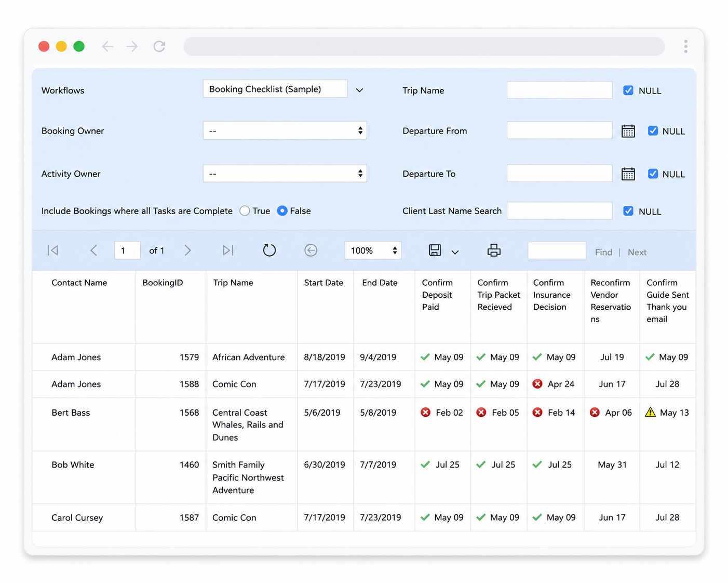This screenshot has width=728, height=583.
Task: Go back to the parent report
Action: (x=311, y=250)
